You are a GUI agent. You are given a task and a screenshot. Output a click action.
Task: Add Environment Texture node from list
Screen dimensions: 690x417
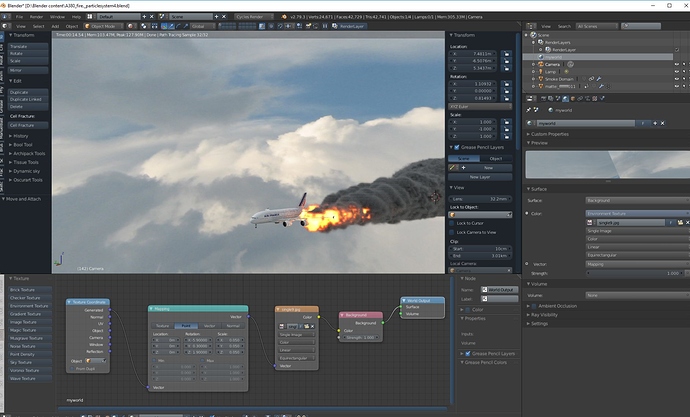point(30,306)
